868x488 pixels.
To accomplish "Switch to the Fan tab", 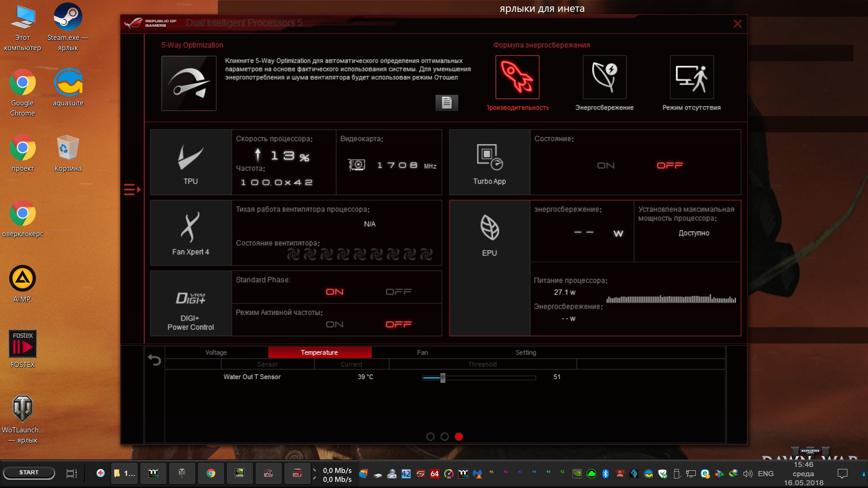I will pos(422,352).
